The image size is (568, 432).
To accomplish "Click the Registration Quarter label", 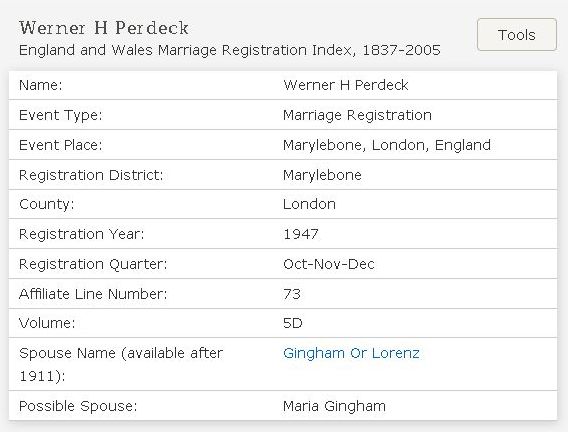I will coord(93,264).
